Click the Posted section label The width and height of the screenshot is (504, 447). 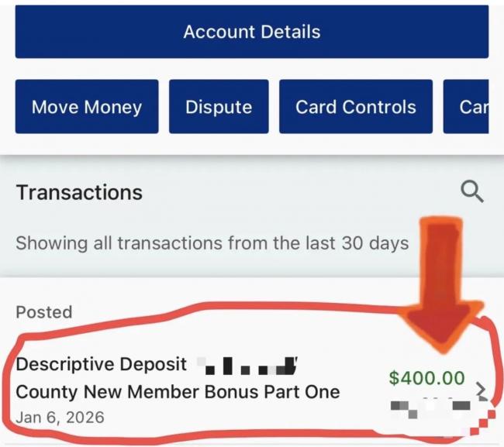44,312
